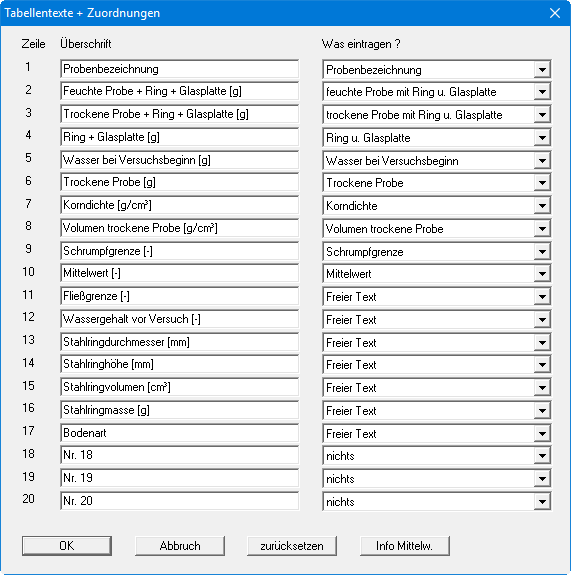Open the Info Mittelw. help button
571x575 pixels.
405,546
